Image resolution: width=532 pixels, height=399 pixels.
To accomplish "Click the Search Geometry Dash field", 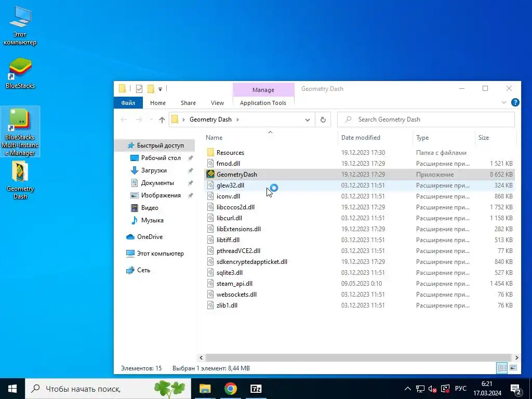I will (x=426, y=119).
